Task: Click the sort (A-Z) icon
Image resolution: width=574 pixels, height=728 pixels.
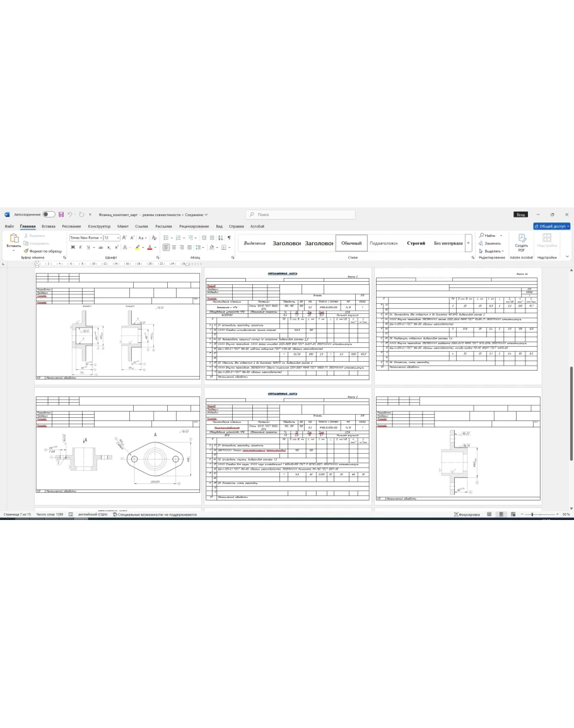Action: [x=220, y=238]
